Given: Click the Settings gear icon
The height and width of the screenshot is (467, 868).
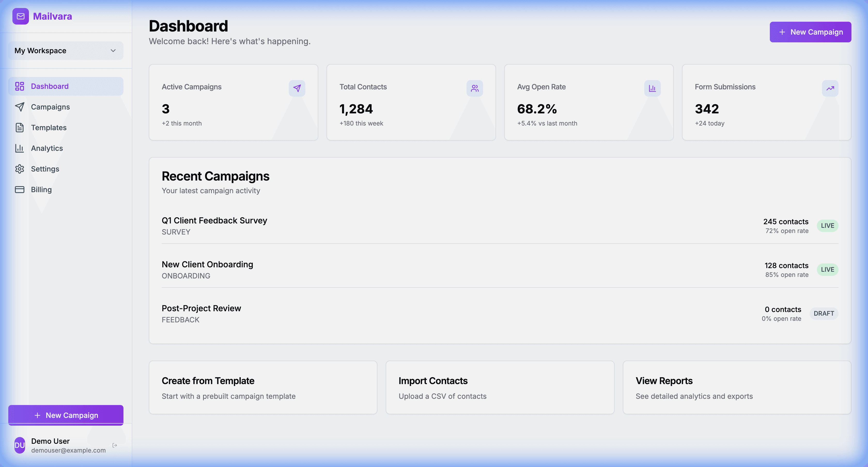Looking at the screenshot, I should point(19,169).
